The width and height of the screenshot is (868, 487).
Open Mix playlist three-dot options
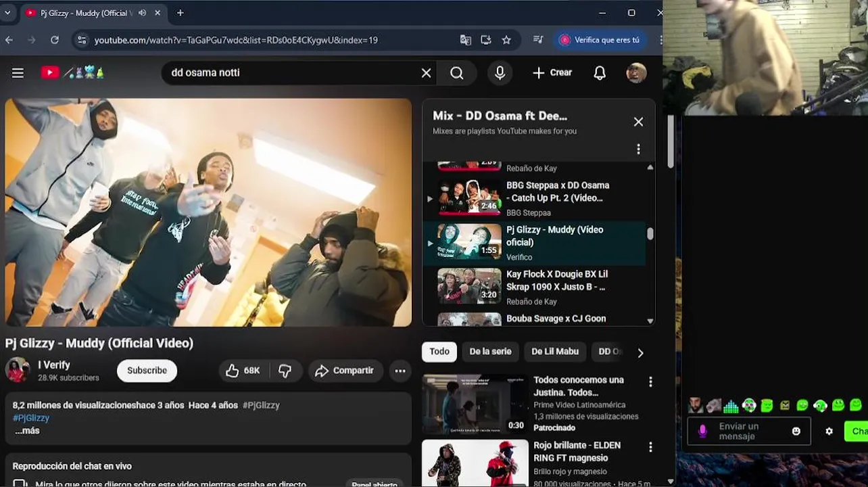point(638,149)
